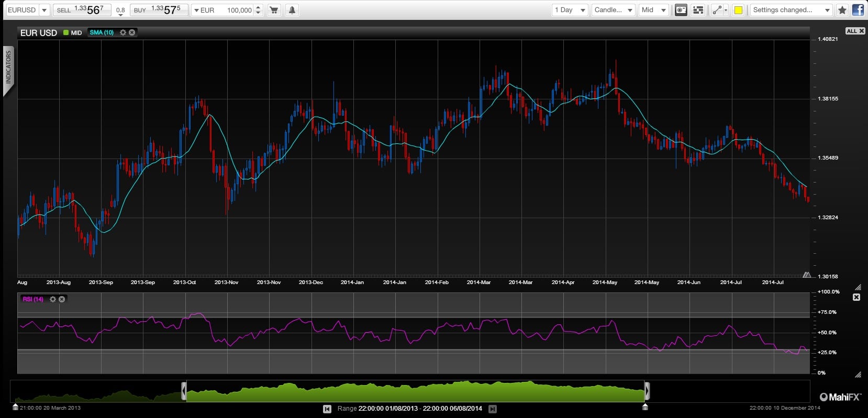Open SMA (10) settings gear

[x=123, y=32]
